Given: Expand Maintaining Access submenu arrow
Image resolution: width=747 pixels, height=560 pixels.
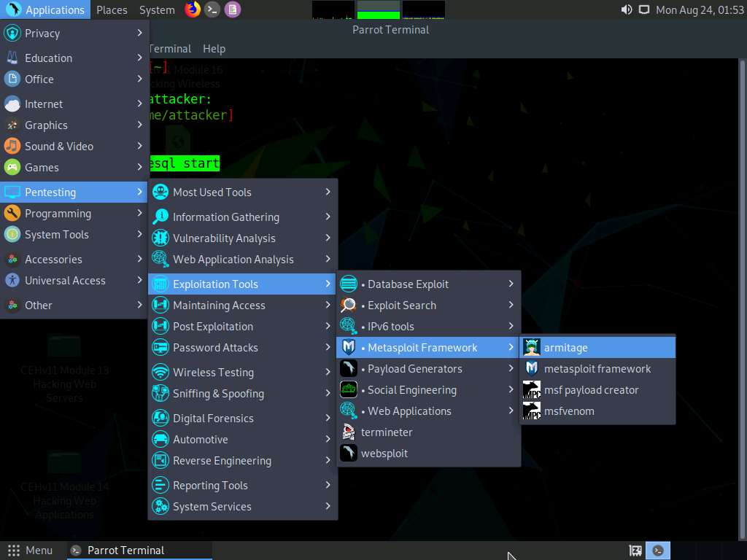Looking at the screenshot, I should click(x=328, y=305).
